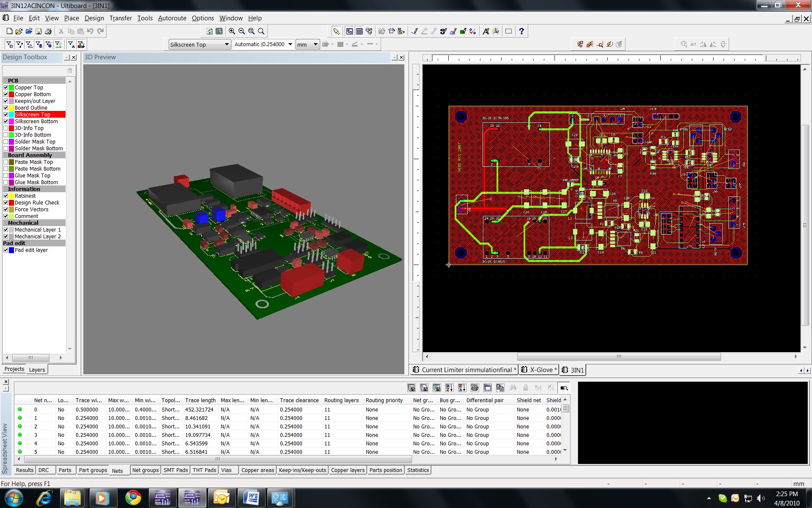Expand the Automatic trace width dropdown
The image size is (812, 508).
click(289, 44)
